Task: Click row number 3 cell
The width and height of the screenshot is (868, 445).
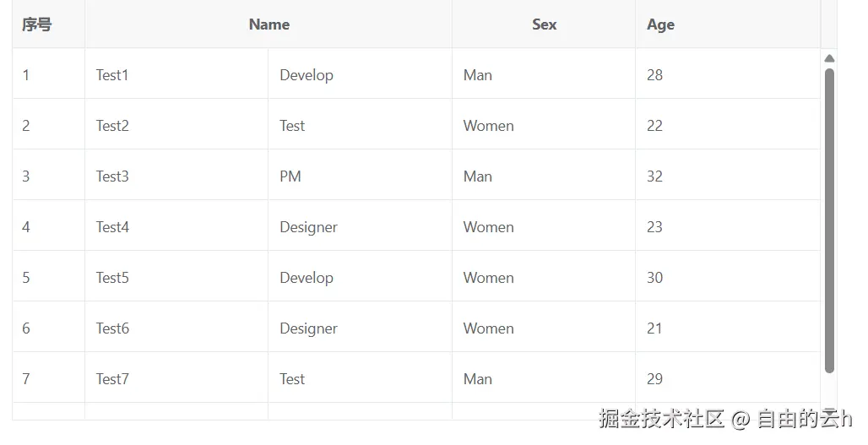Action: [26, 176]
